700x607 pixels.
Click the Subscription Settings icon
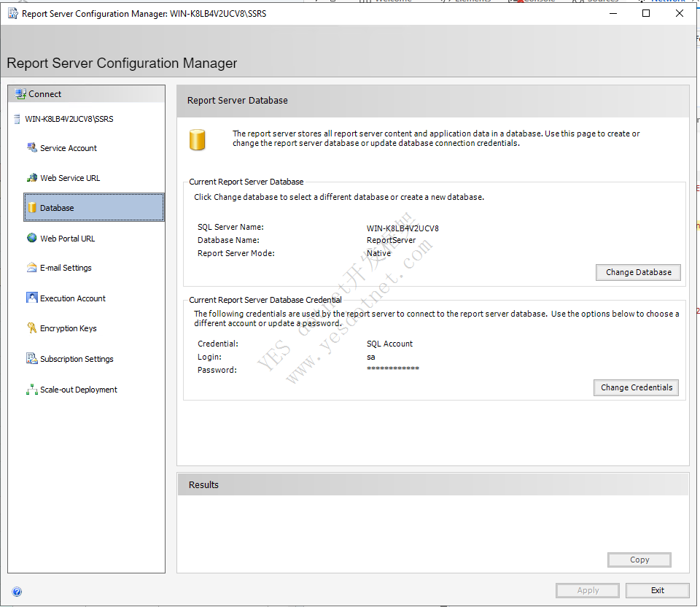coord(32,359)
